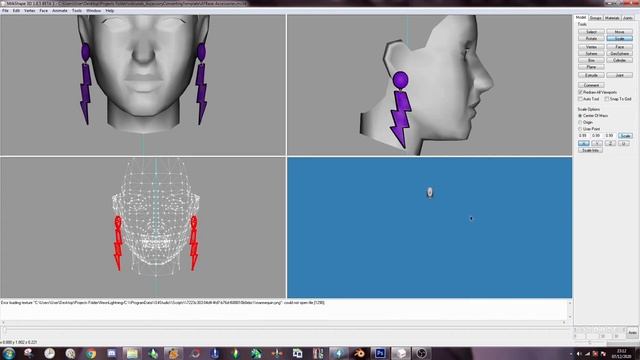Screen dimensions: 640x360
Task: Open the Animate menu
Action: [60, 11]
